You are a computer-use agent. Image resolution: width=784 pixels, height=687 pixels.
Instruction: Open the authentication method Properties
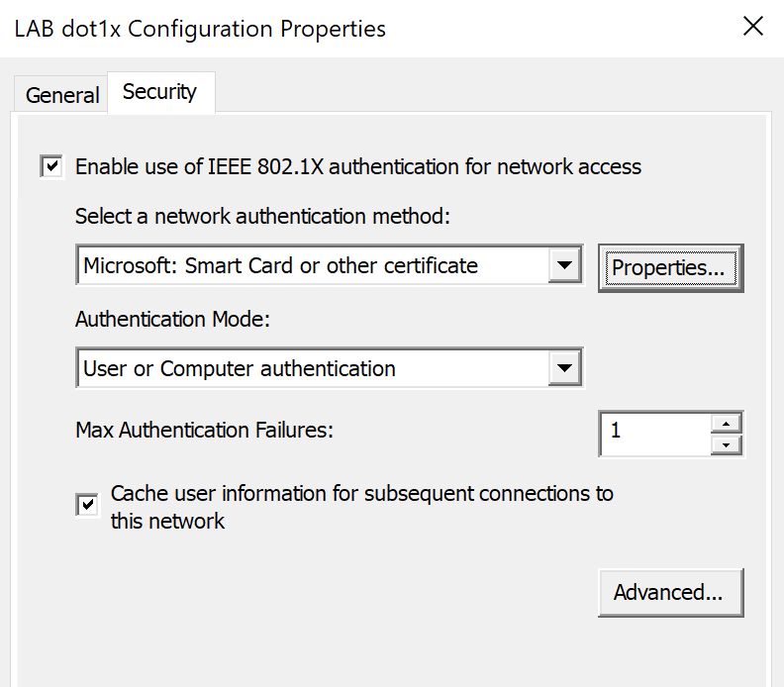click(670, 267)
